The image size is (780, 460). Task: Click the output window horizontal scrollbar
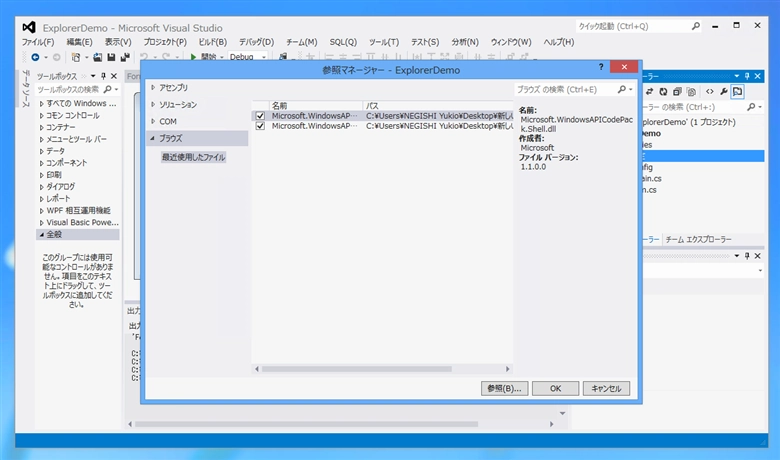coord(306,424)
